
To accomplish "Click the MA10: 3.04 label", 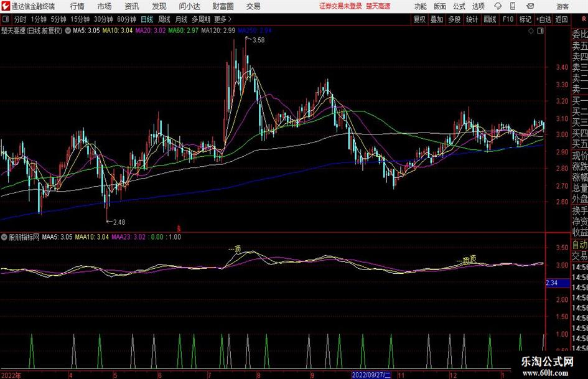I will click(118, 30).
